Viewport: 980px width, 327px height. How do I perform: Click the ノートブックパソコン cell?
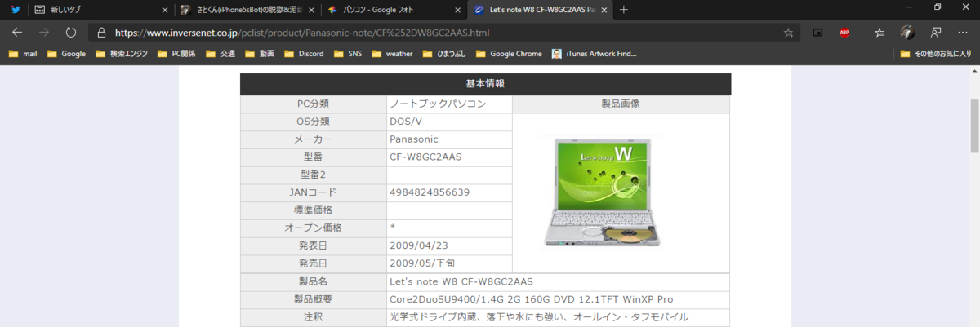[x=449, y=104]
